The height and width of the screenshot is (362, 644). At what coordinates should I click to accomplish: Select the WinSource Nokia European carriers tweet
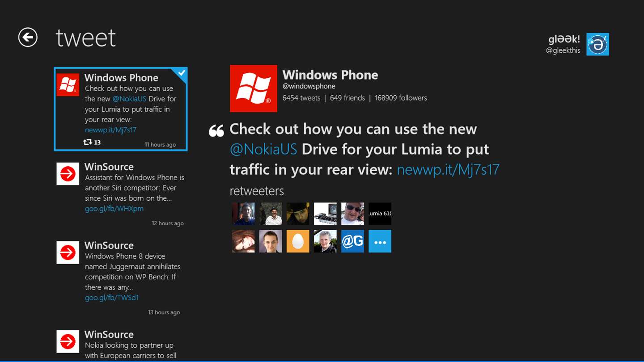[x=120, y=345]
